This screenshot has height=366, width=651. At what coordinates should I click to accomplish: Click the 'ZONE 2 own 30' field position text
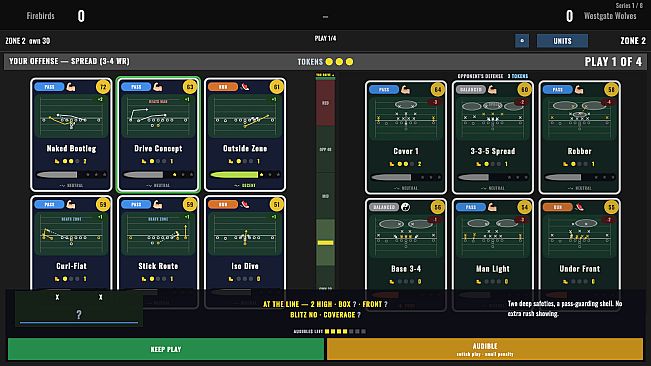click(x=27, y=41)
